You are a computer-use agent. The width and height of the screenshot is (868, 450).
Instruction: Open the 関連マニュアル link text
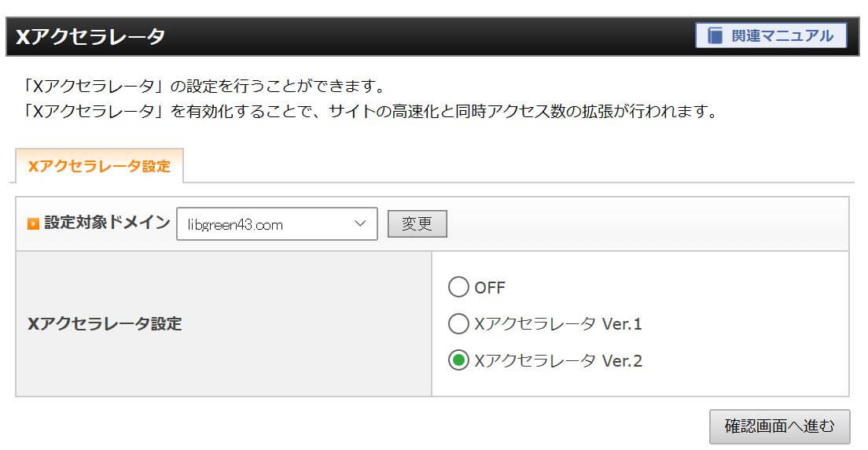(x=782, y=36)
